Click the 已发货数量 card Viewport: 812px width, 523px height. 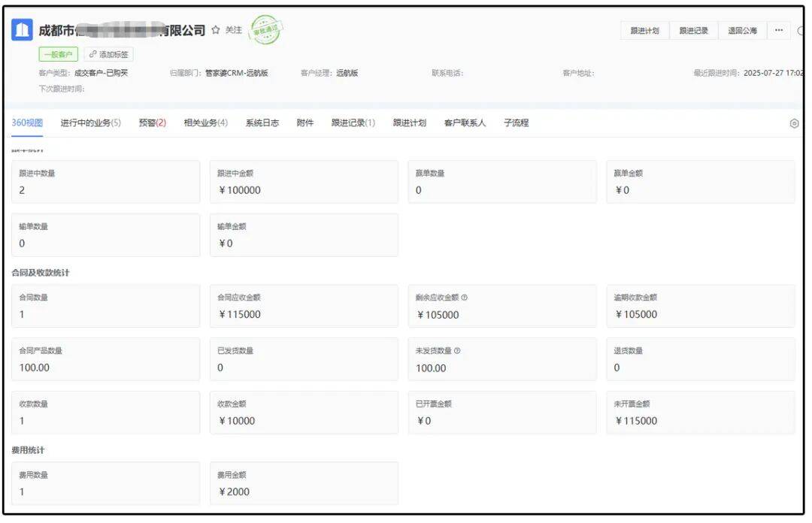click(x=304, y=359)
